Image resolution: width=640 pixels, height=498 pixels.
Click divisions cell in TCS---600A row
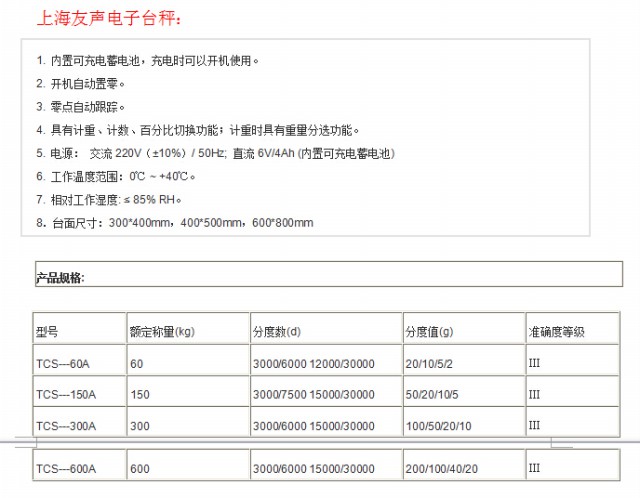pos(313,469)
